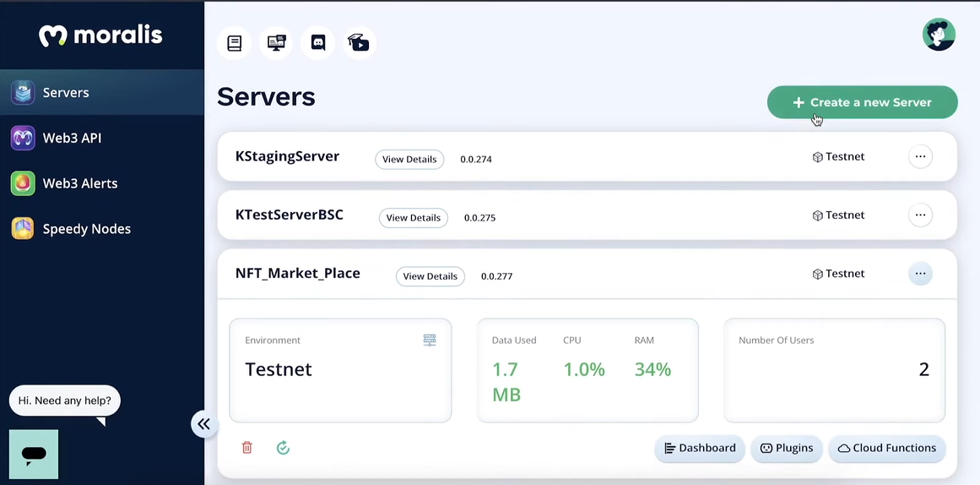Click the monitor projects icon in top bar

(276, 43)
